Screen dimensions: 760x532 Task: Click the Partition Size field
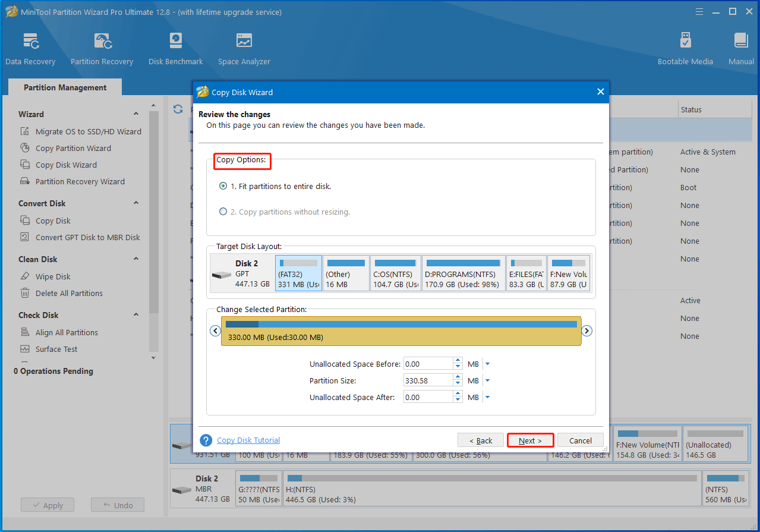tap(428, 380)
